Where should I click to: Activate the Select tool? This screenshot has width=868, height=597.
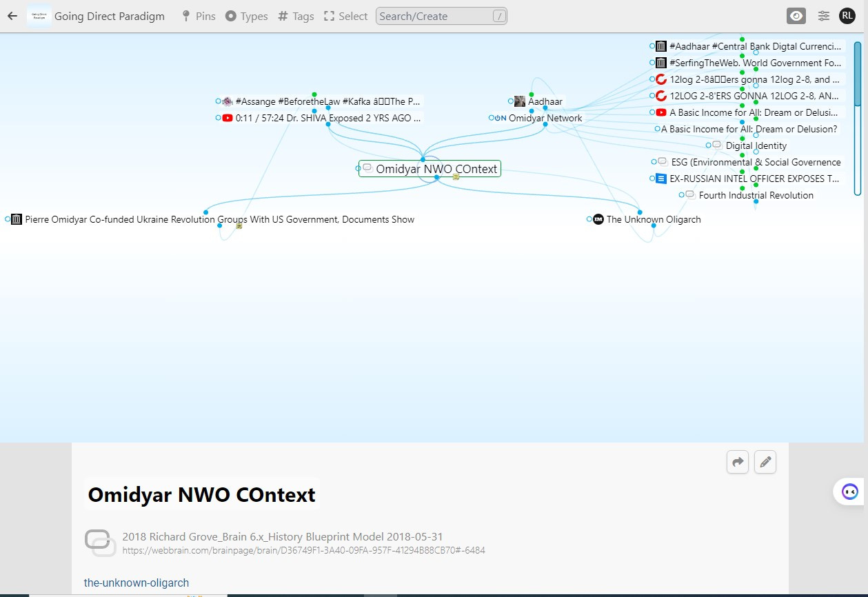(x=345, y=16)
